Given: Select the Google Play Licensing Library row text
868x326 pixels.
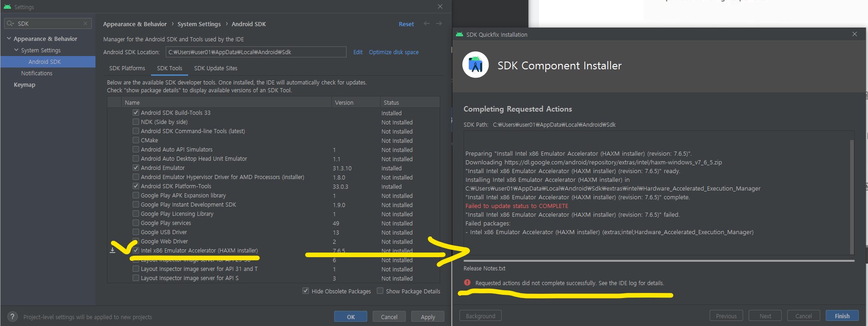Looking at the screenshot, I should (x=177, y=214).
